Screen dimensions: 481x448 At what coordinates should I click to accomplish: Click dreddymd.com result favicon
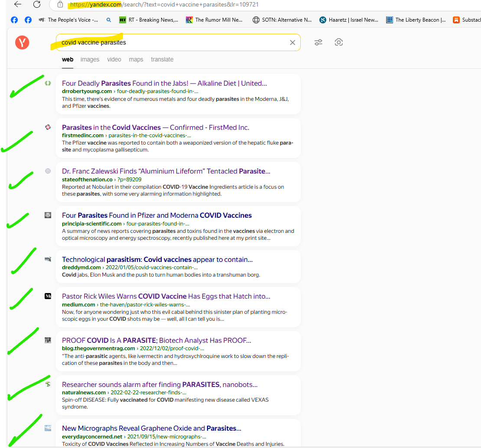(48, 259)
